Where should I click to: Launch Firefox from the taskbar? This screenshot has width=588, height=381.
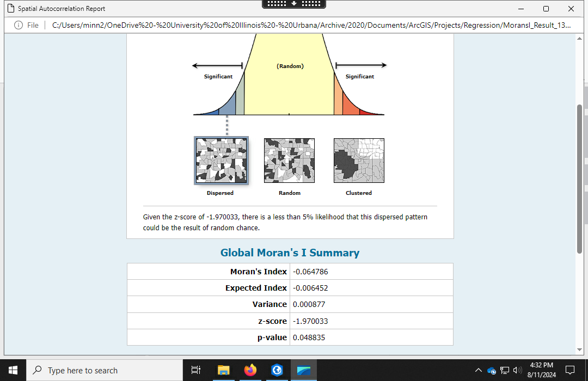point(250,370)
